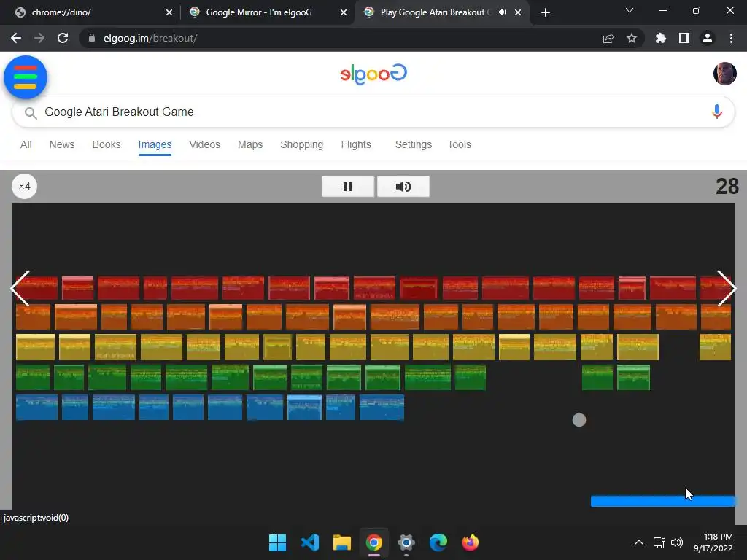Launch Firefox from taskbar
The height and width of the screenshot is (560, 747).
click(x=471, y=542)
